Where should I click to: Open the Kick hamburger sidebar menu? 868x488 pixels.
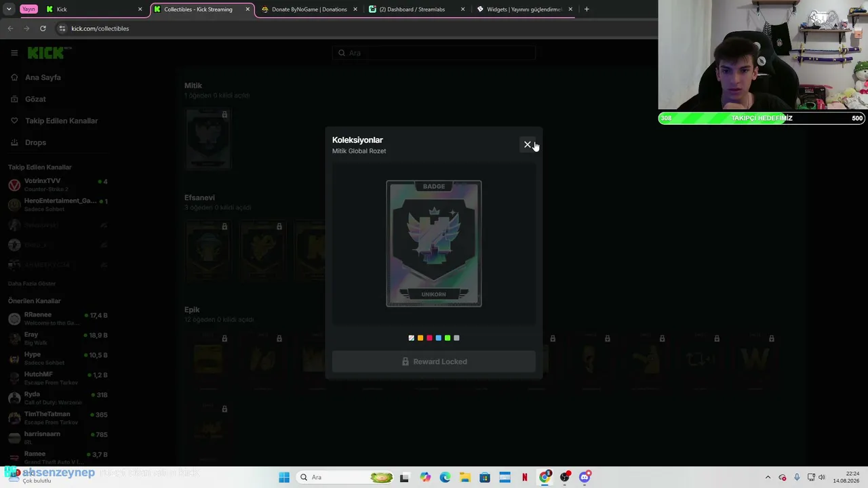point(14,53)
